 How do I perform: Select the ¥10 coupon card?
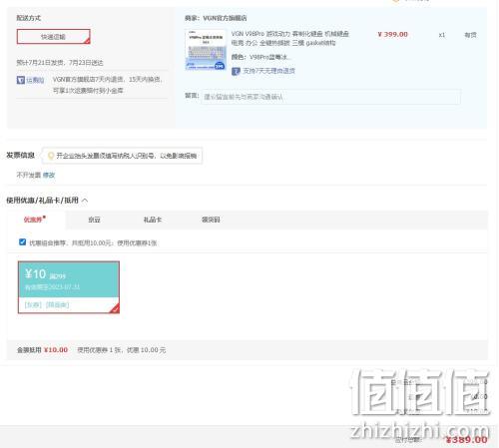pos(69,287)
